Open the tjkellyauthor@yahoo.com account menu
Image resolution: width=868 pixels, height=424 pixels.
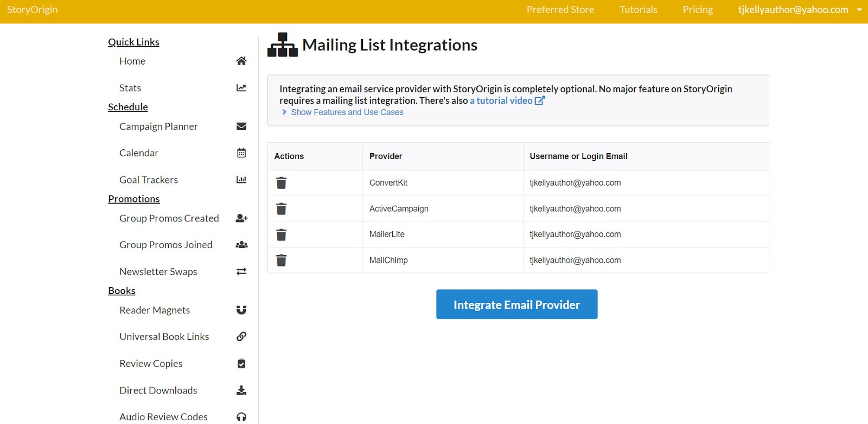(793, 10)
